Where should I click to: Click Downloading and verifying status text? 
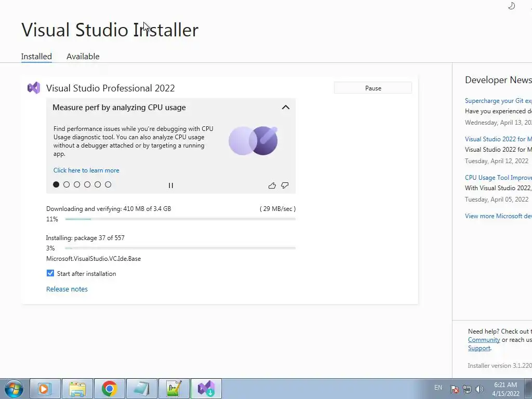109,209
